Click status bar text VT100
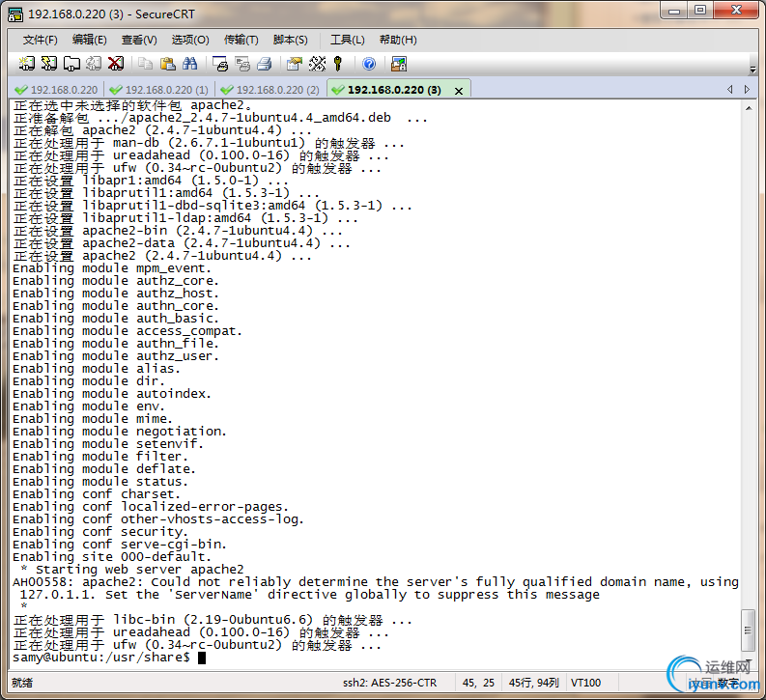Screen dimensions: 766x700 tap(585, 683)
